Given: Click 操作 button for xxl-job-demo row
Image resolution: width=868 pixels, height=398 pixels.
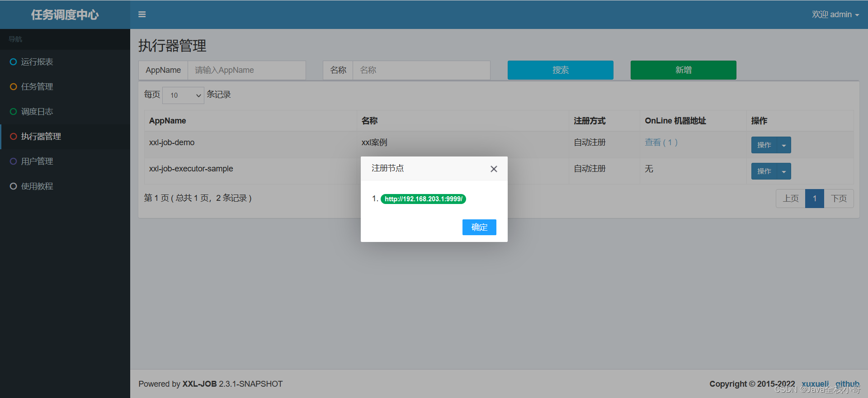Looking at the screenshot, I should [x=764, y=145].
